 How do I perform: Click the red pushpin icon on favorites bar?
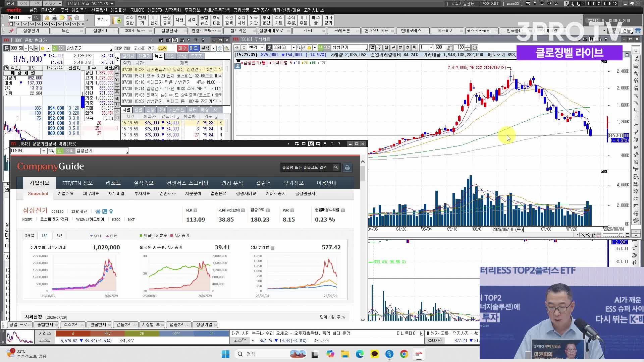[x=11, y=31]
